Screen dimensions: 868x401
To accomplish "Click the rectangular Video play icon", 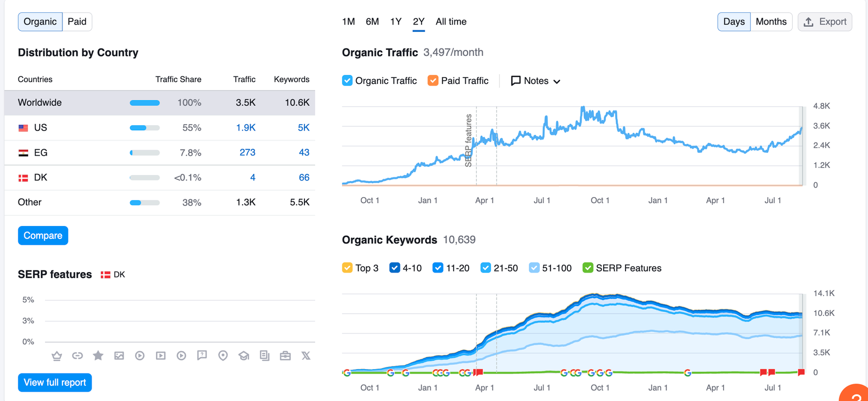I will [x=161, y=356].
